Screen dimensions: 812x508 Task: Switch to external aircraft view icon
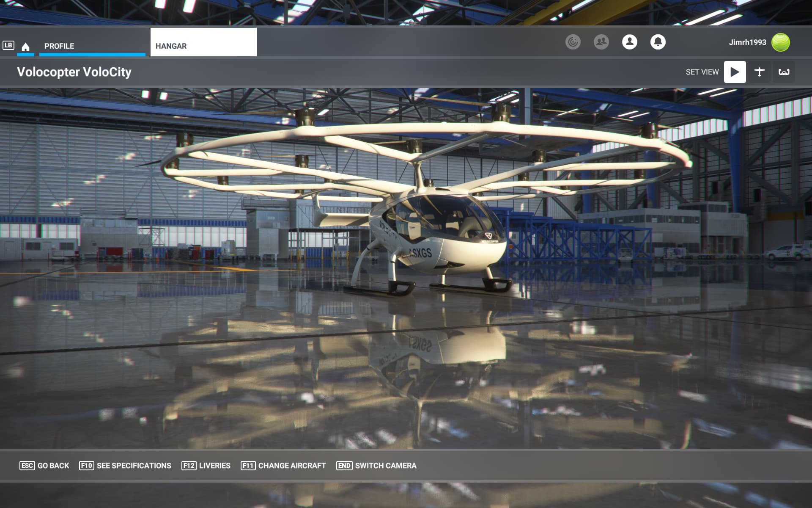[759, 72]
